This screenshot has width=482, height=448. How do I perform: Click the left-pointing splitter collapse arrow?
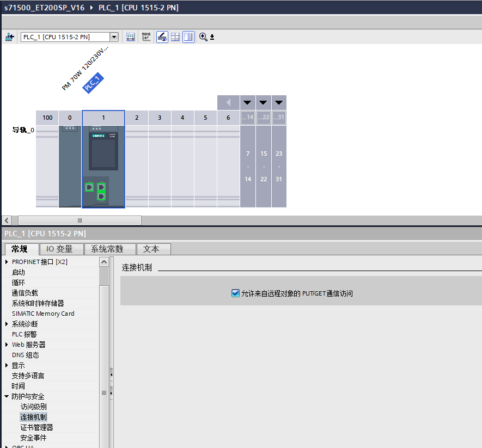[x=111, y=375]
